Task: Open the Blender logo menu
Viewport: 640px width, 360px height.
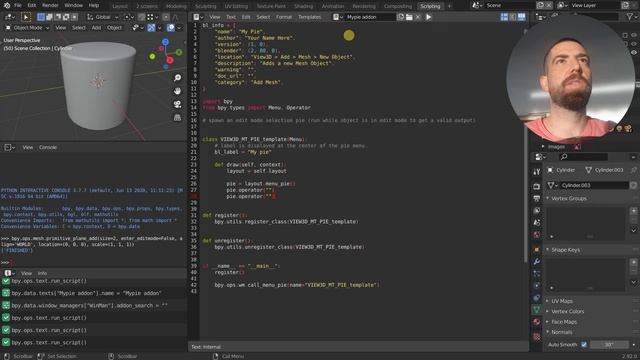Action: point(7,5)
